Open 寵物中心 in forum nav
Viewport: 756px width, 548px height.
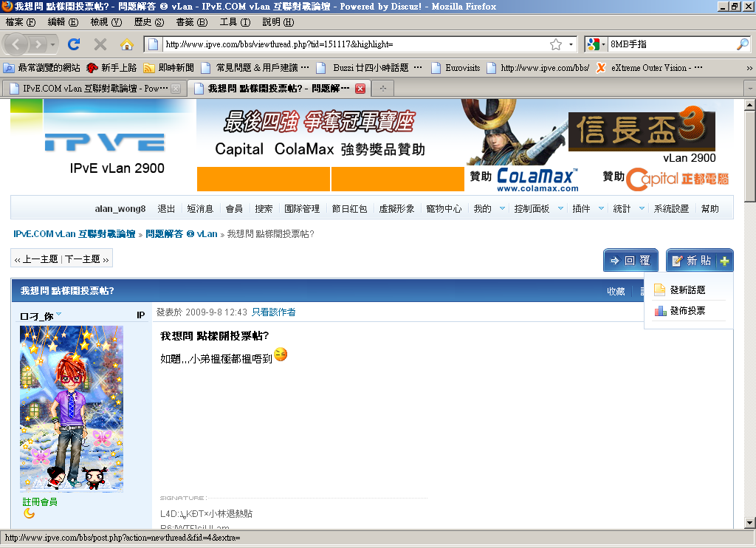(444, 209)
